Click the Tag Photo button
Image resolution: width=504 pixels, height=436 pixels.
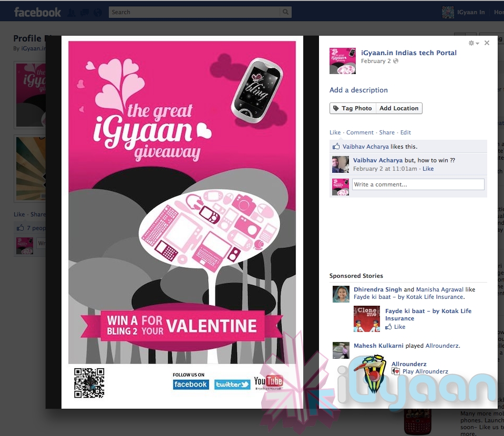point(352,108)
